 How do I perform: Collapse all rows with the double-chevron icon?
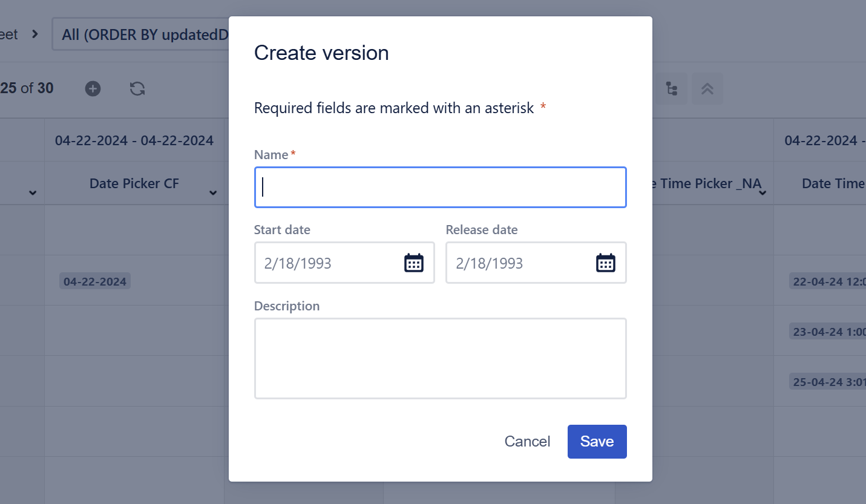coord(707,89)
